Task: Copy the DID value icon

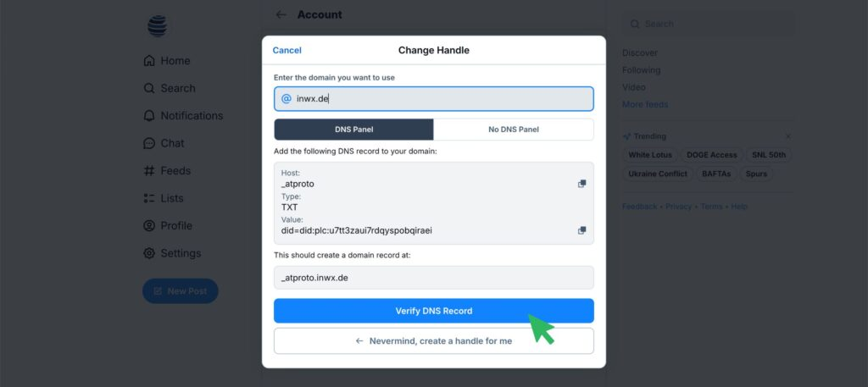Action: pos(582,230)
